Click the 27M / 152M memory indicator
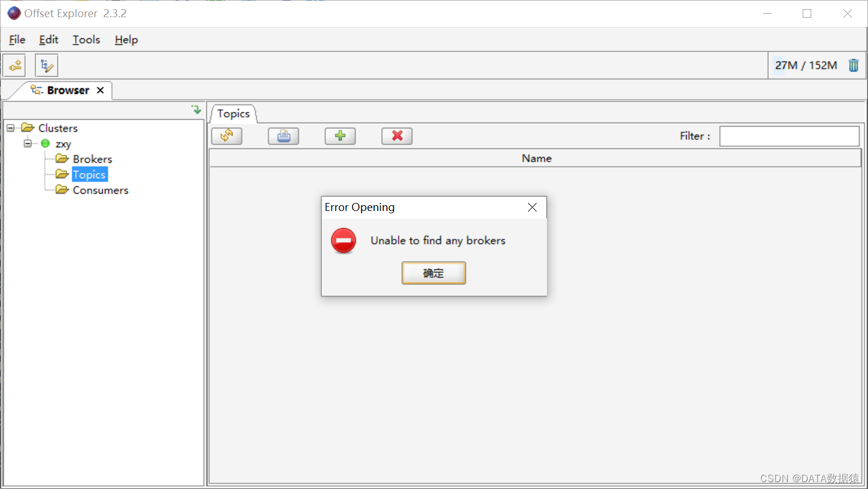Screen dimensions: 868x489 806,65
